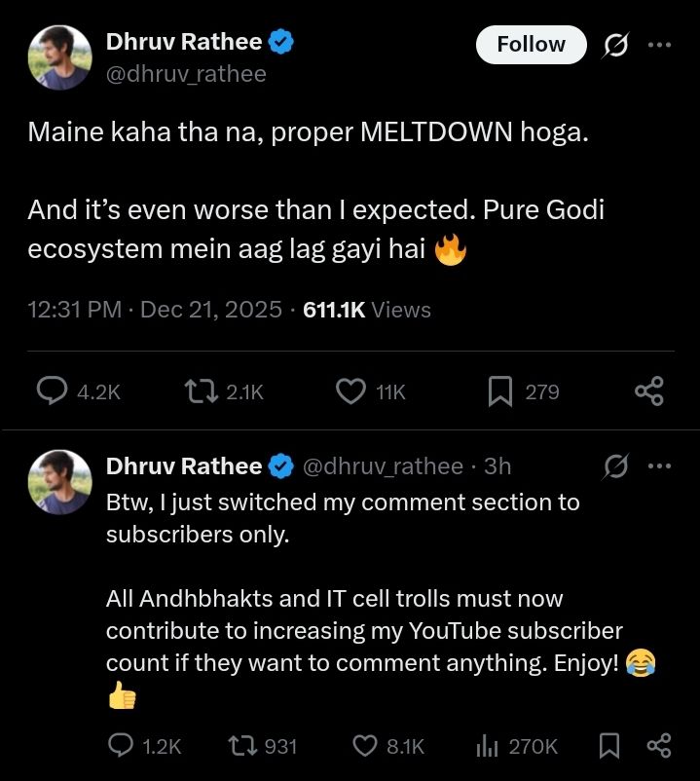Like the subscribers-only reply tweet
The width and height of the screenshot is (700, 781).
364,746
